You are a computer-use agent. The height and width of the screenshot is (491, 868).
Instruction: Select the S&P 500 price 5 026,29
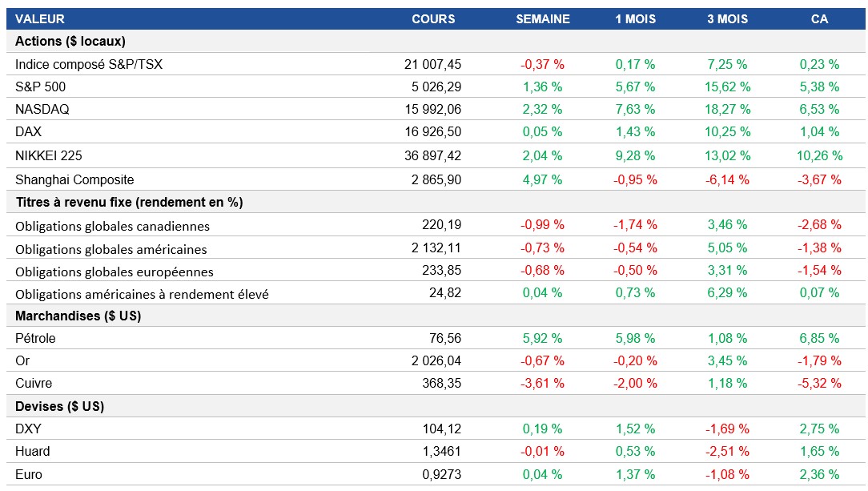[x=432, y=87]
